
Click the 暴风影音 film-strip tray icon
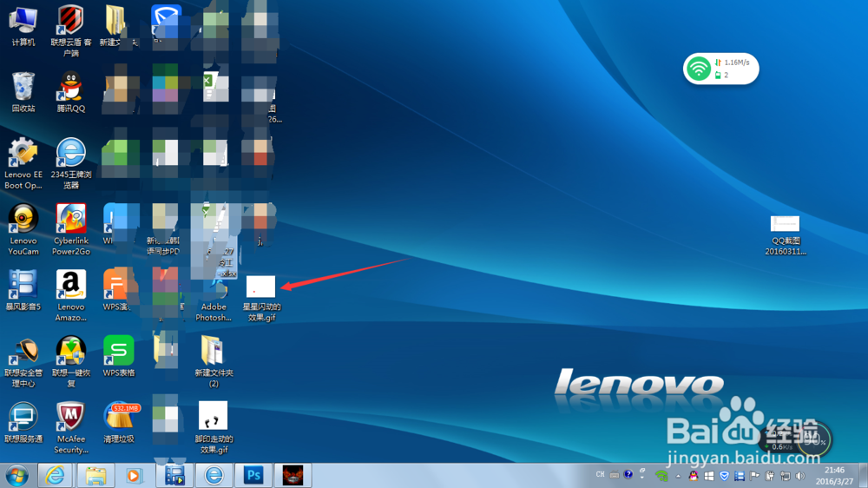pos(739,476)
